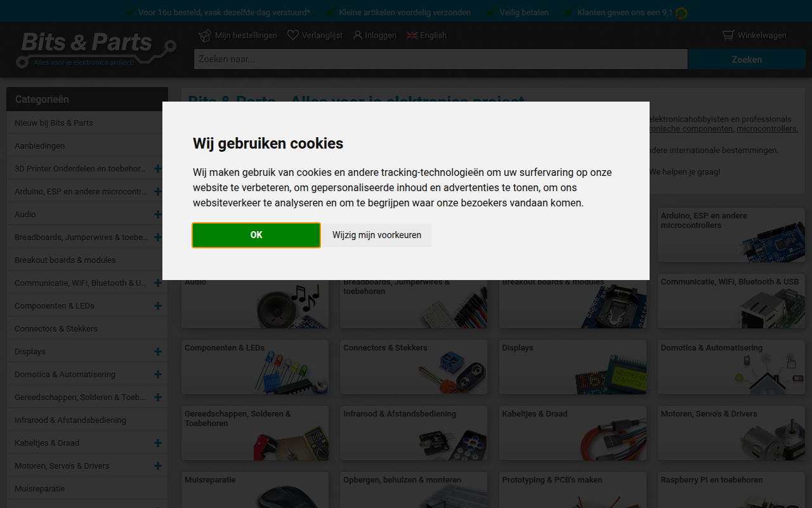
Task: Click the shopping cart icon
Action: 728,36
